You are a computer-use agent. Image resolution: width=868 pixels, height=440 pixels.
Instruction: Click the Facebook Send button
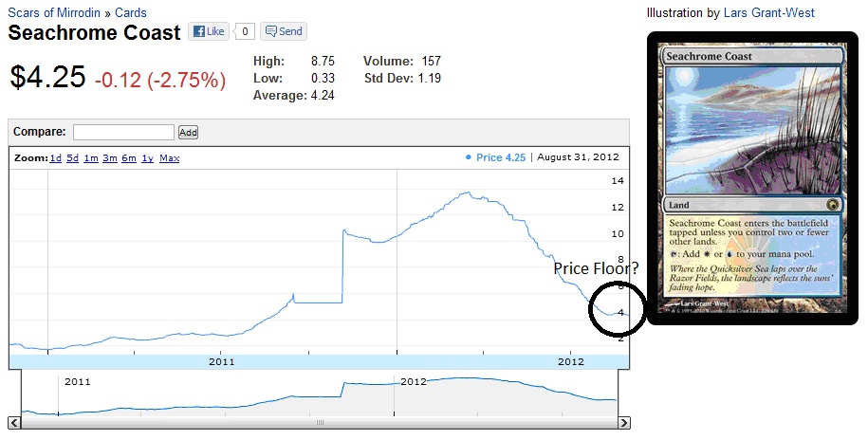(283, 31)
